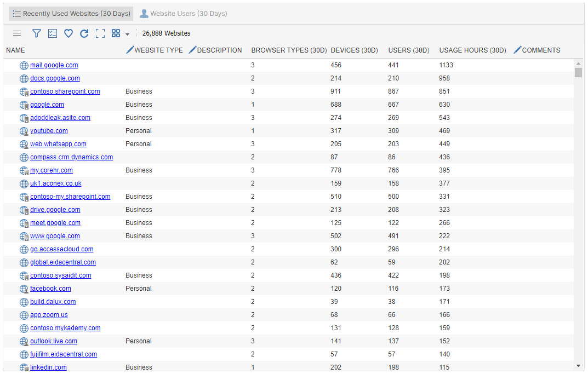
Task: Click the personal globe icon for outlook.live.com
Action: tap(24, 341)
